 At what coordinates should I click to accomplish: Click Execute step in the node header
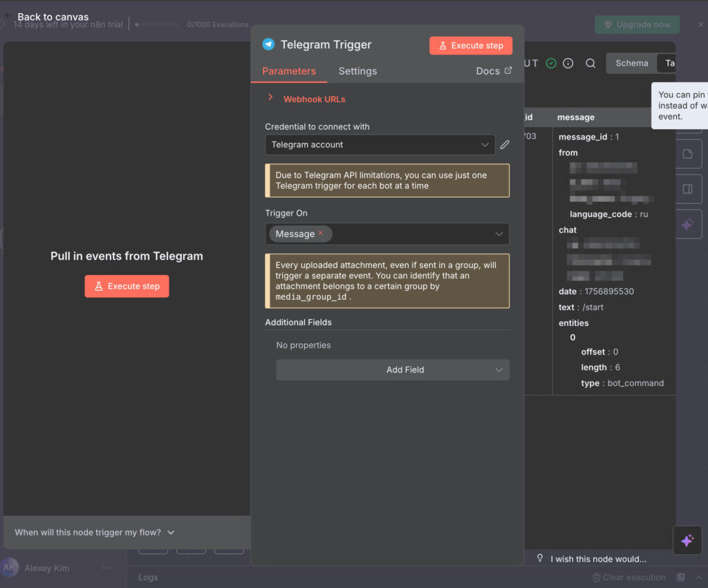(x=470, y=46)
